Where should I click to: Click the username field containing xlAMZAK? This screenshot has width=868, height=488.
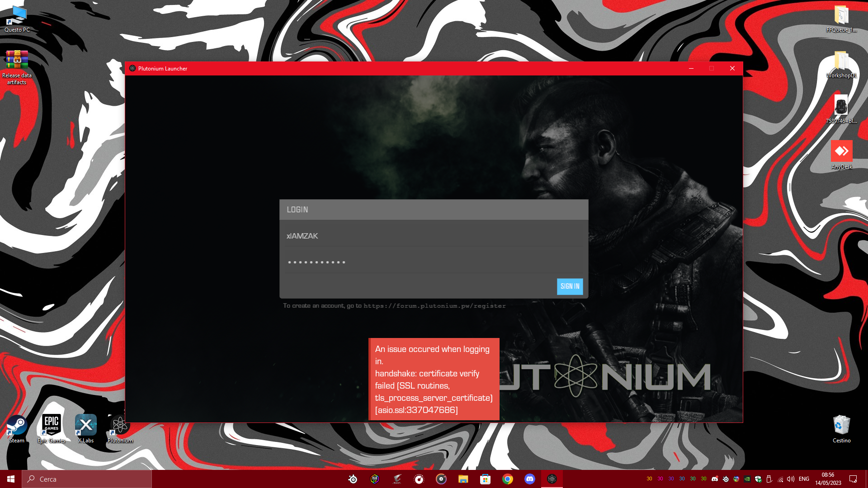pyautogui.click(x=434, y=236)
